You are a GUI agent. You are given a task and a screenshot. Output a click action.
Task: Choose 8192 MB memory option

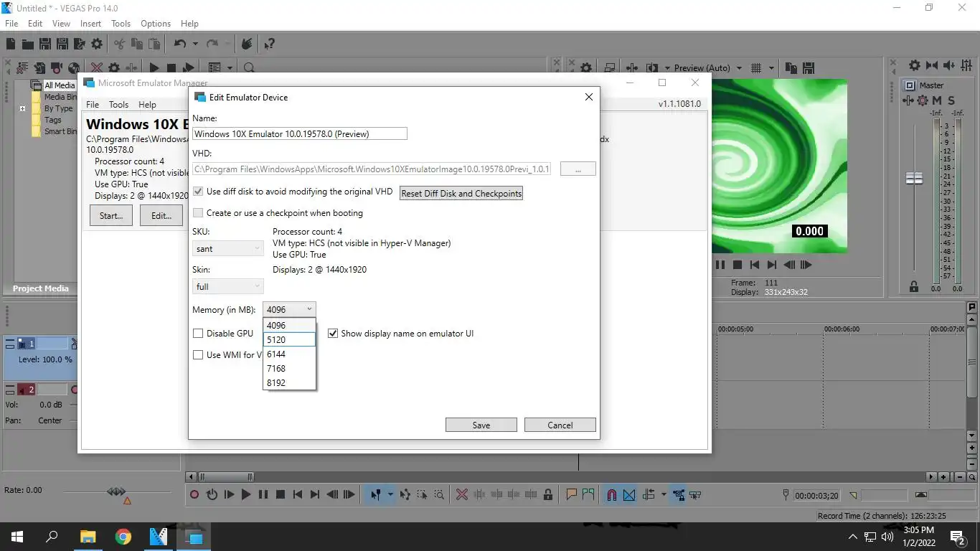[x=289, y=383]
